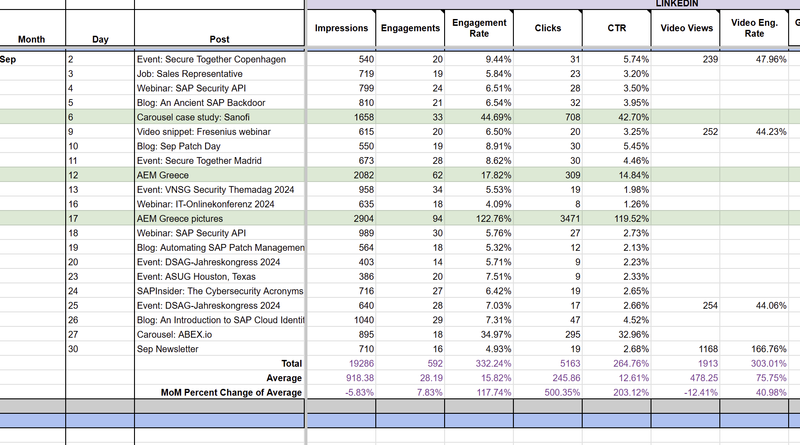Image resolution: width=800 pixels, height=445 pixels.
Task: Select video views value 1168
Action: (686, 349)
